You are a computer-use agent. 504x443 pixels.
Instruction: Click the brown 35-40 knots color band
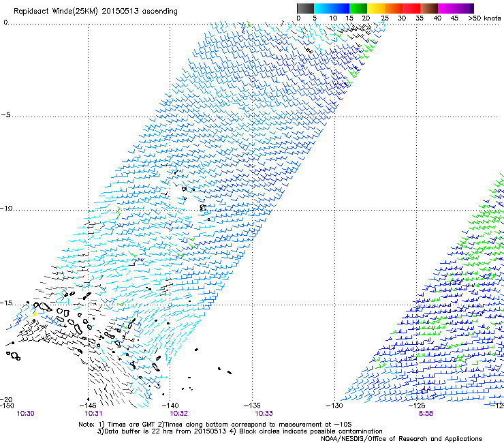(429, 8)
